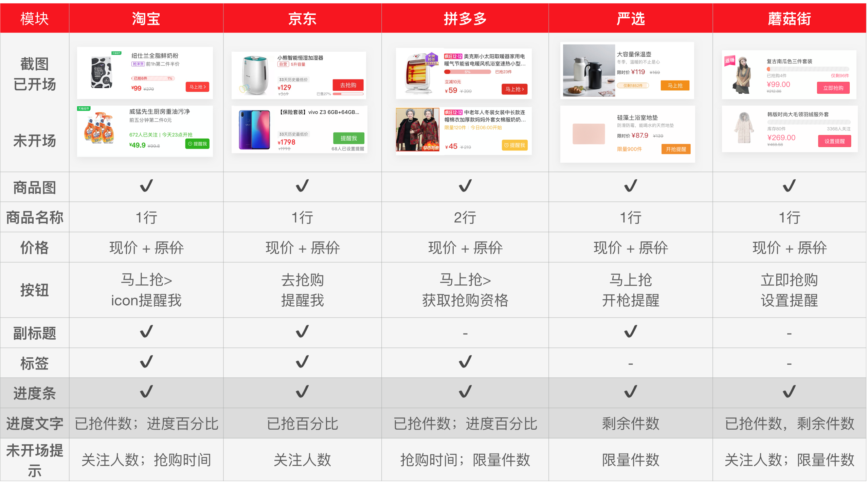Image resolution: width=868 pixels, height=485 pixels.
Task: Select the 拼多多 column header
Action: (x=465, y=18)
